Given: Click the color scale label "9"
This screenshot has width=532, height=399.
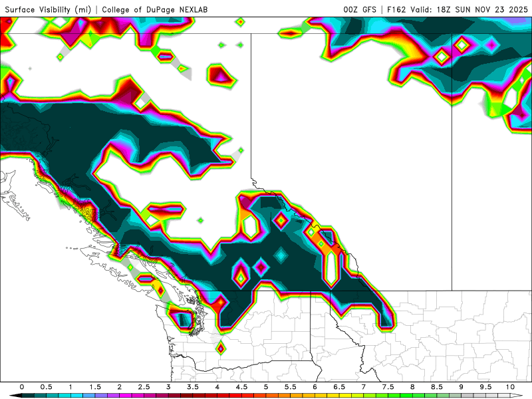Looking at the screenshot, I should [x=462, y=387].
